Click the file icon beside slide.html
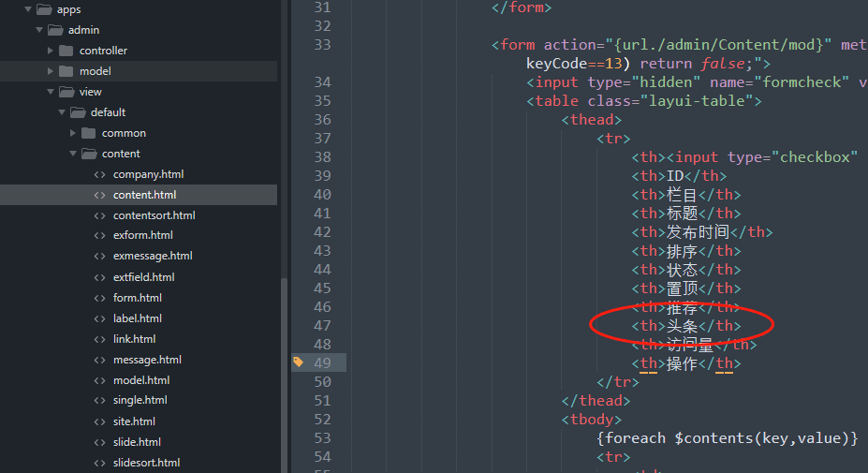 [99, 442]
